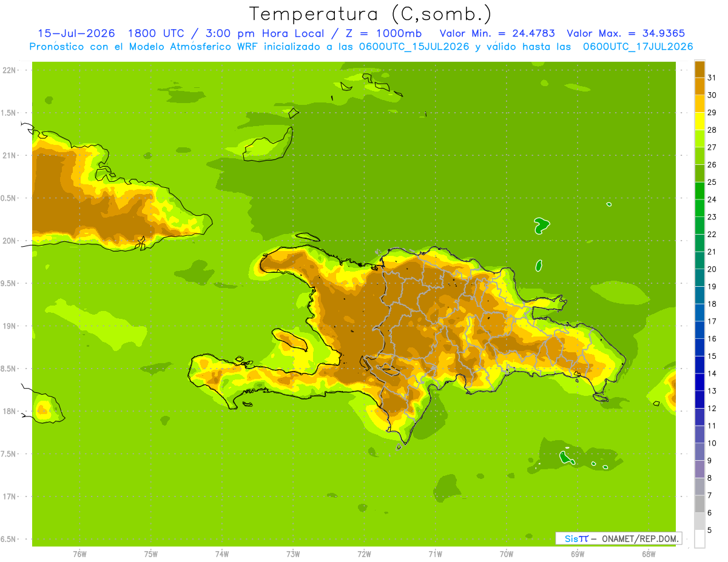This screenshot has height=562, width=728.
Task: Click the "Valor Min. = 24.4783" readout
Action: [497, 33]
